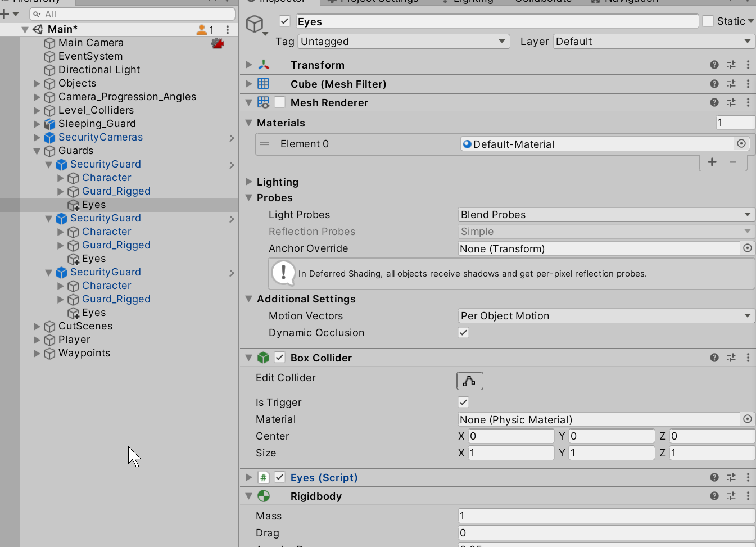Add a material element with plus button
The width and height of the screenshot is (756, 547).
click(712, 162)
